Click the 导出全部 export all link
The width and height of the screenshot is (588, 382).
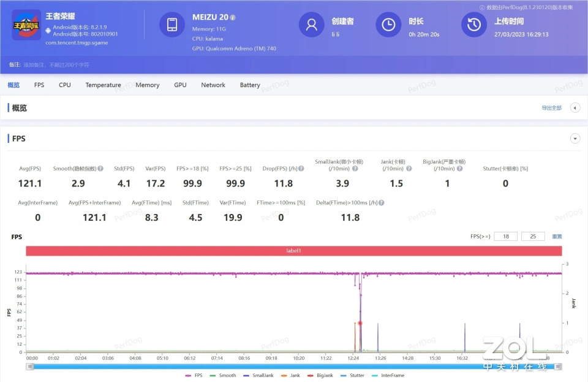coord(551,108)
